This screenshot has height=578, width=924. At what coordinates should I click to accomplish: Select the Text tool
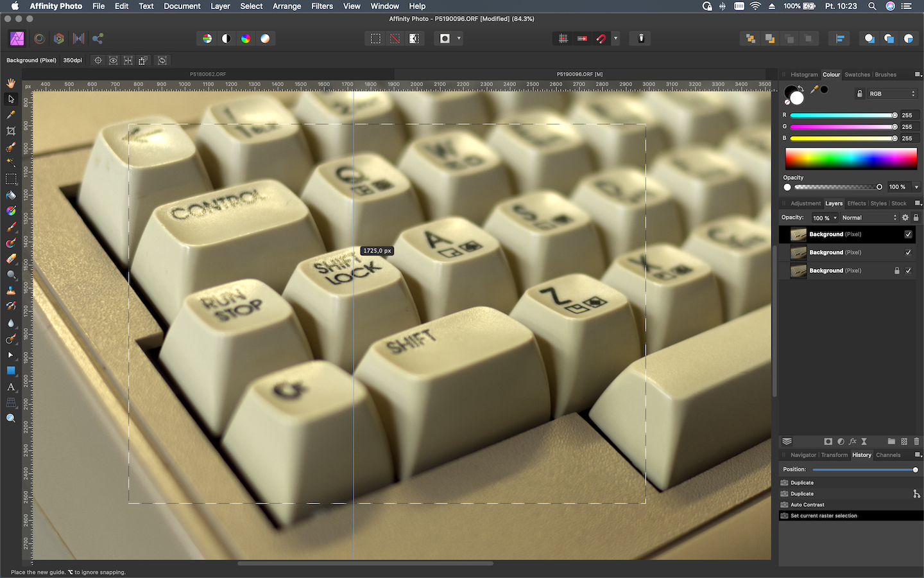11,387
